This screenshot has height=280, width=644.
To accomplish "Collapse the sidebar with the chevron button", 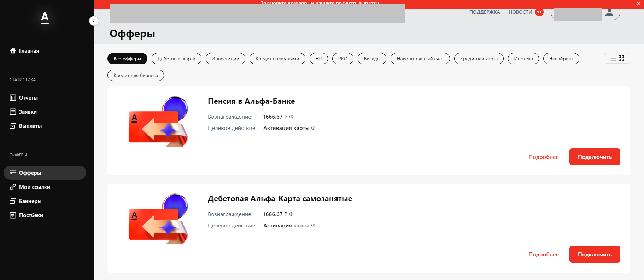I will 94,21.
